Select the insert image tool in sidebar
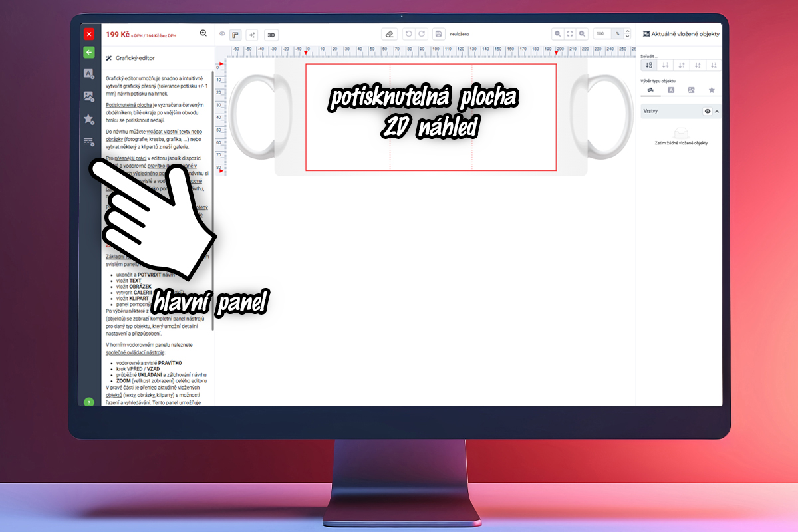This screenshot has height=532, width=798. (89, 96)
